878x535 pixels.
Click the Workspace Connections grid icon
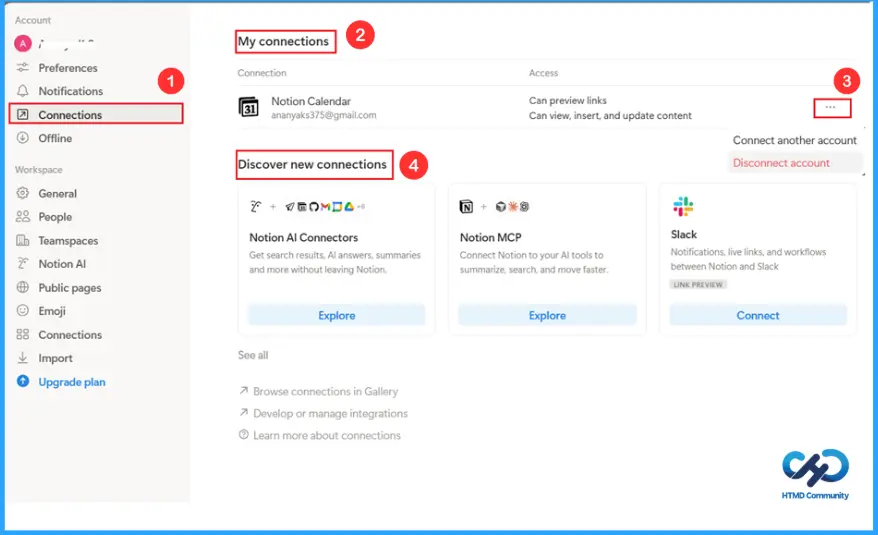coord(22,334)
